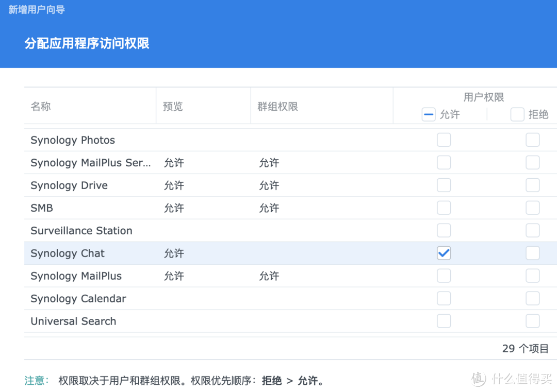The image size is (557, 392).
Task: Deny Synology Drive permission
Action: [x=532, y=185]
